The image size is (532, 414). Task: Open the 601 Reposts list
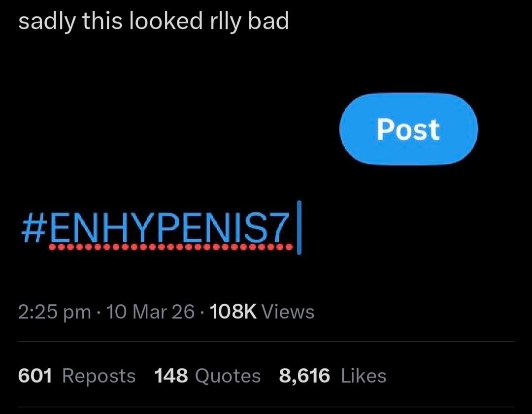[76, 376]
